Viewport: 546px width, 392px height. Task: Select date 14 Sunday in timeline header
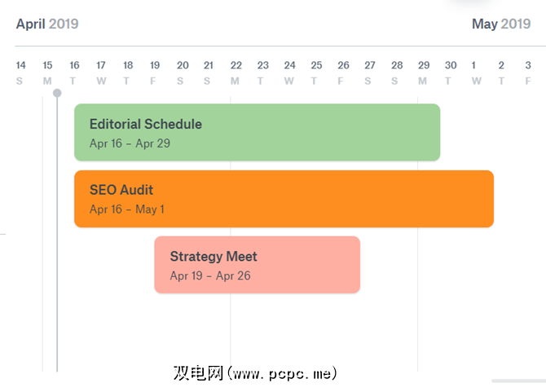pos(20,72)
